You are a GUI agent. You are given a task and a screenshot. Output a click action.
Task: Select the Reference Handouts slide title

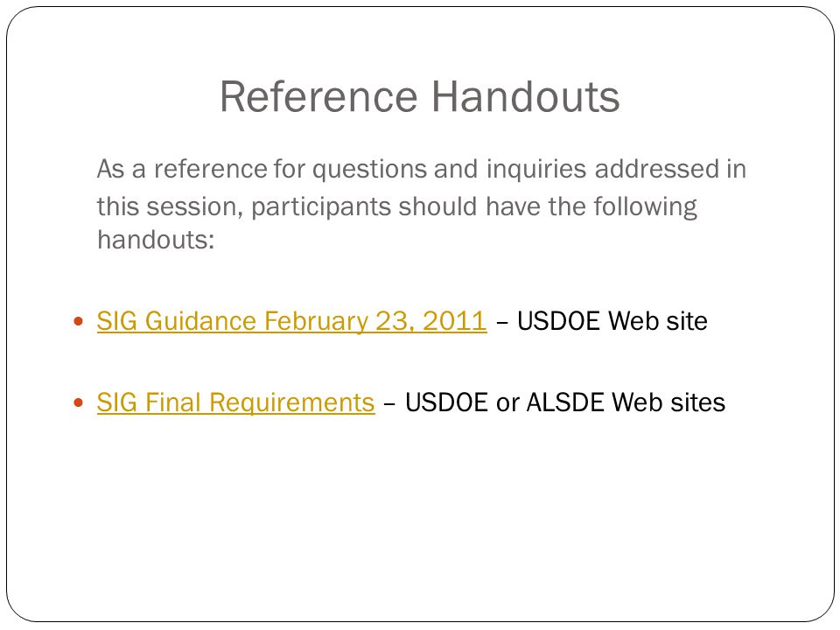420,96
